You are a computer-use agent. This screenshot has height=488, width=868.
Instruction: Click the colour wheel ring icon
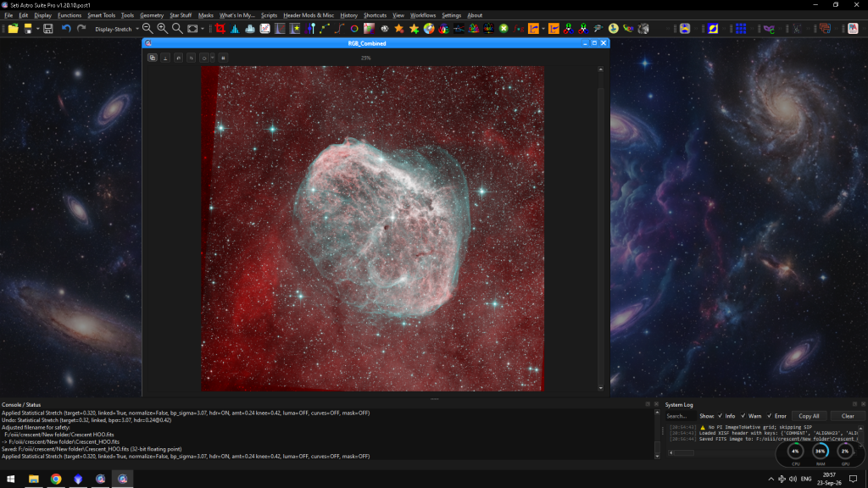354,29
